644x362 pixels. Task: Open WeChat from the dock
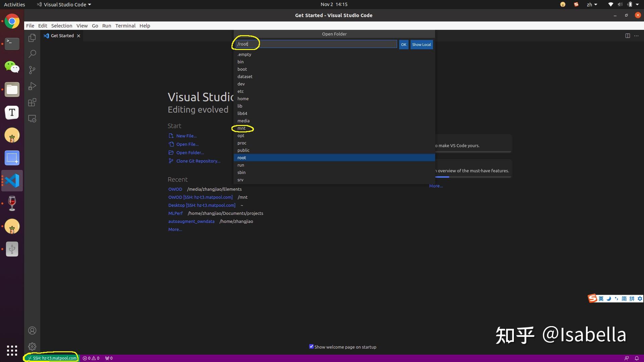(12, 67)
